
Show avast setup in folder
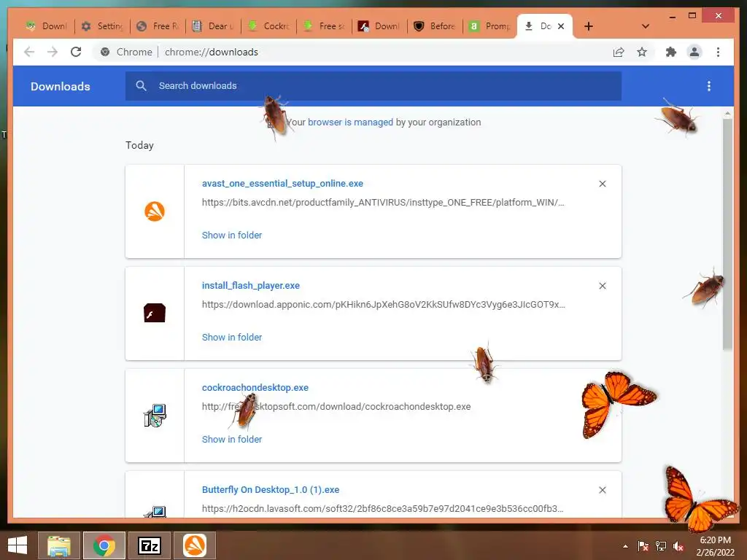coord(232,236)
